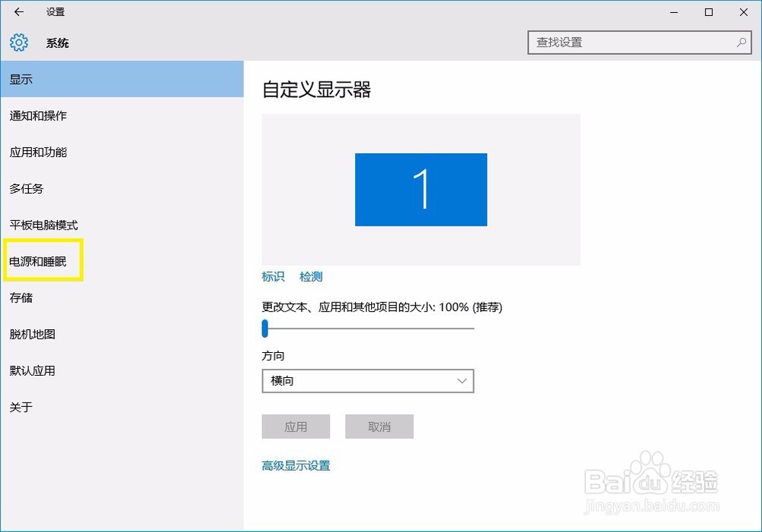Click the back arrow to return
Viewport: 762px width, 532px height.
(x=17, y=12)
